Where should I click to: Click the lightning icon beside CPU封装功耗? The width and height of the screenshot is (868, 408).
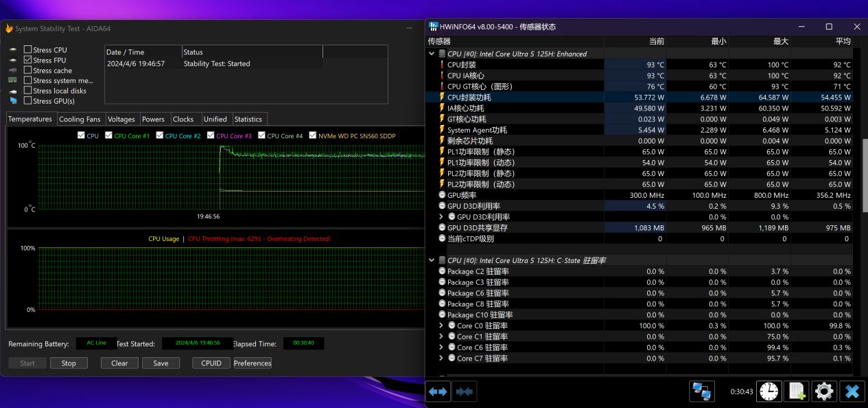pos(442,98)
